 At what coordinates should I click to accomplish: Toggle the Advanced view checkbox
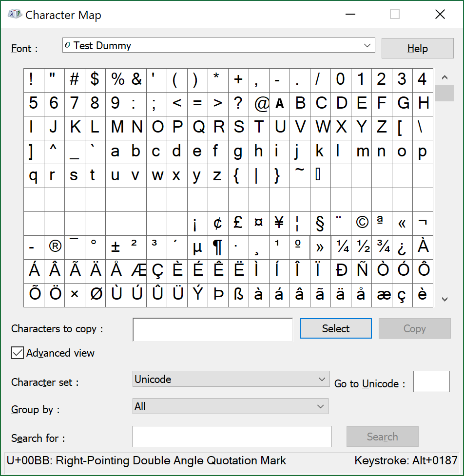tap(18, 353)
